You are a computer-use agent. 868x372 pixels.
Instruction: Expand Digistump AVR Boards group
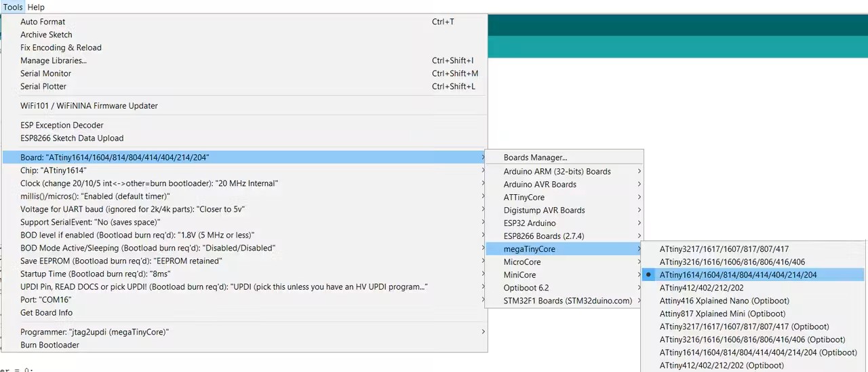click(564, 210)
